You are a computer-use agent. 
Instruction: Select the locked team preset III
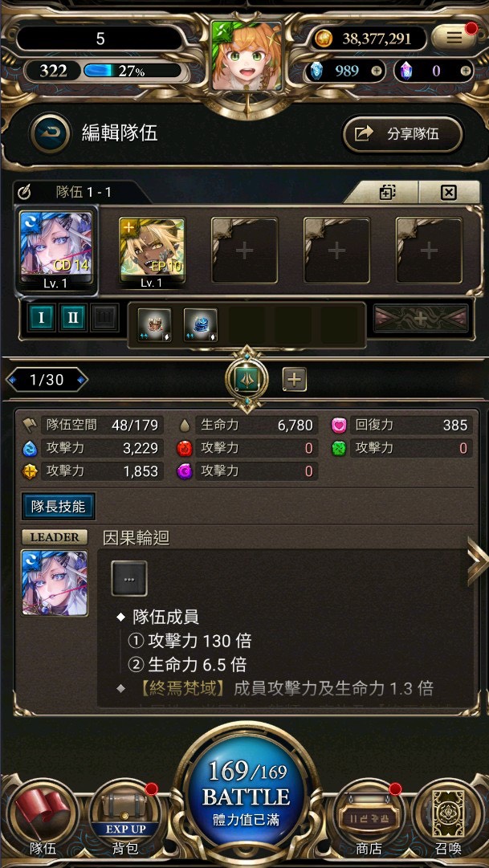104,318
